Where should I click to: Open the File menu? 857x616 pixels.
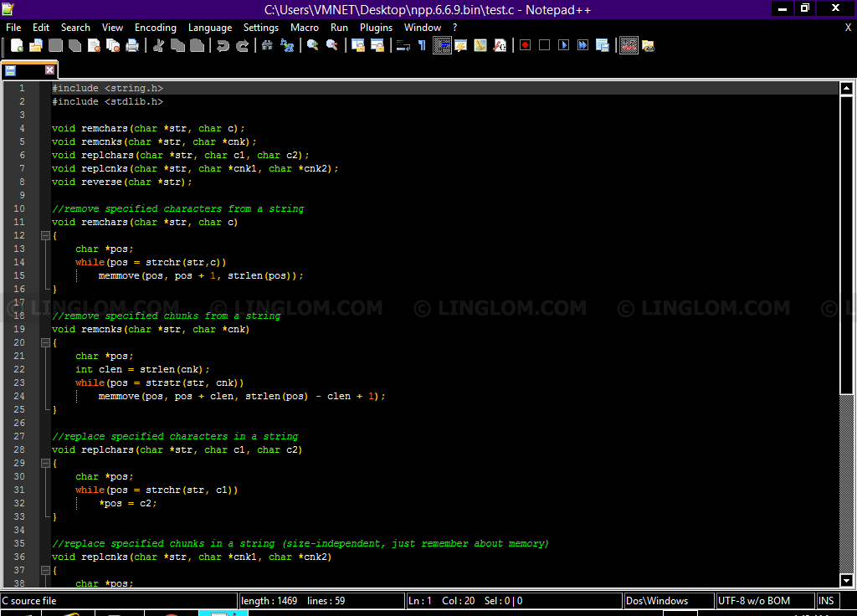[x=13, y=28]
